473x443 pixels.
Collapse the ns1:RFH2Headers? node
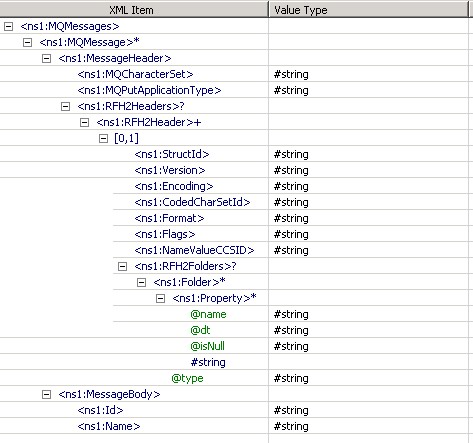(x=65, y=106)
